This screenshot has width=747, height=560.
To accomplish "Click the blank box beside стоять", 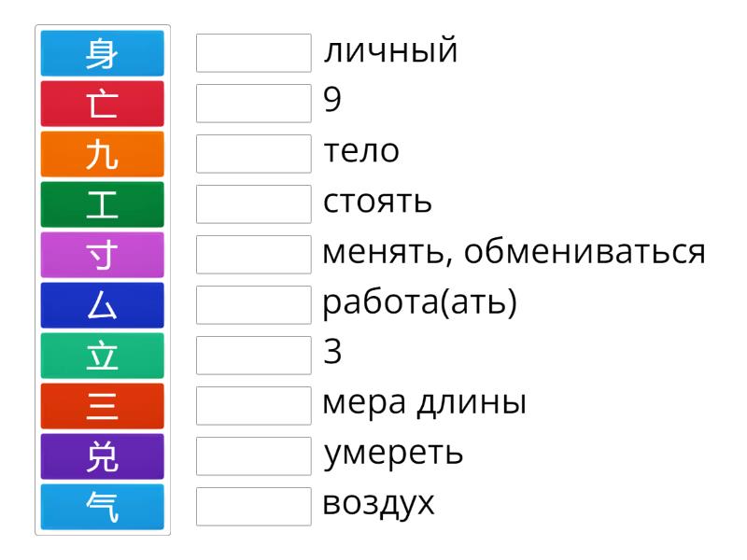I will (x=254, y=204).
